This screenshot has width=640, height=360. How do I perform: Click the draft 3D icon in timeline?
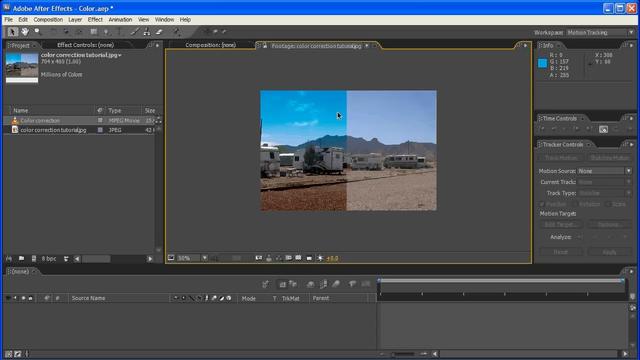[x=293, y=284]
